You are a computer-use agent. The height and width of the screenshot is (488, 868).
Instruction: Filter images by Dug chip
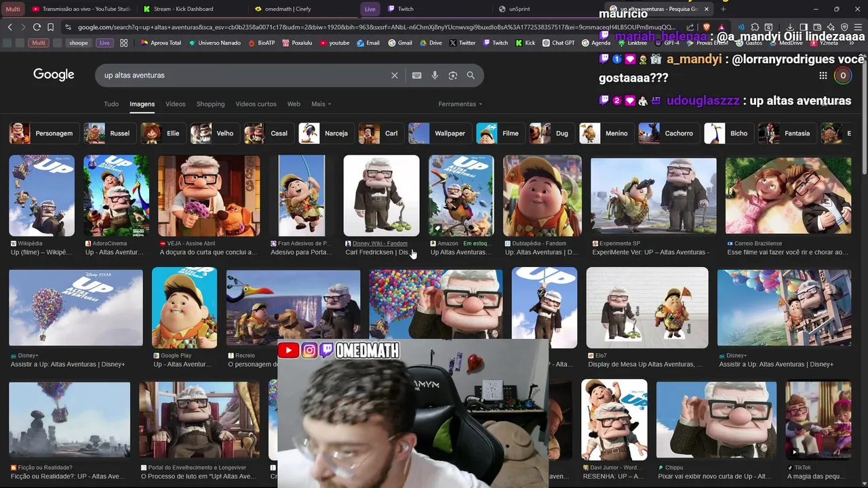tap(551, 134)
